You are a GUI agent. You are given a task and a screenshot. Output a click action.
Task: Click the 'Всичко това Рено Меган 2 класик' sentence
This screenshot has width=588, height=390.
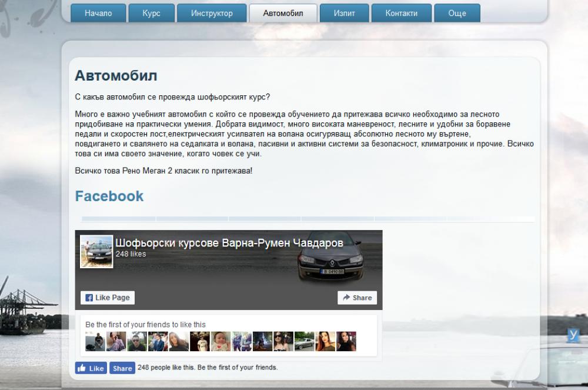163,171
